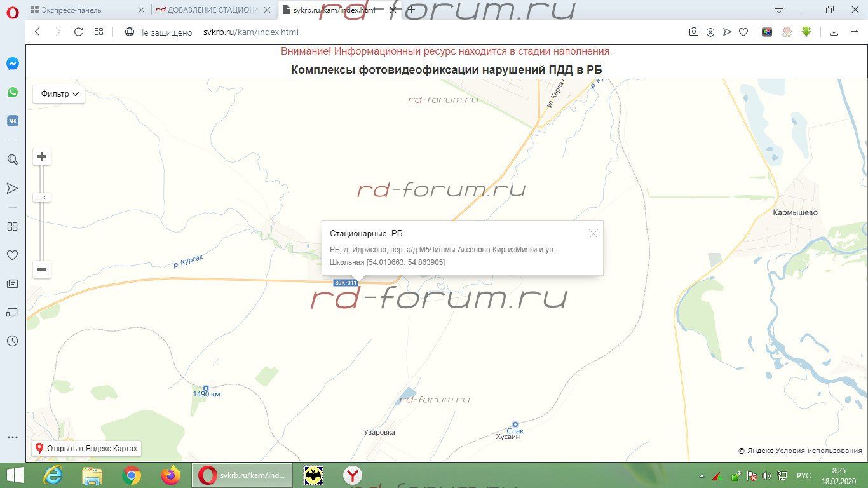Screen dimensions: 868x488
Task: Expand the Фильтр dropdown
Action: point(59,94)
